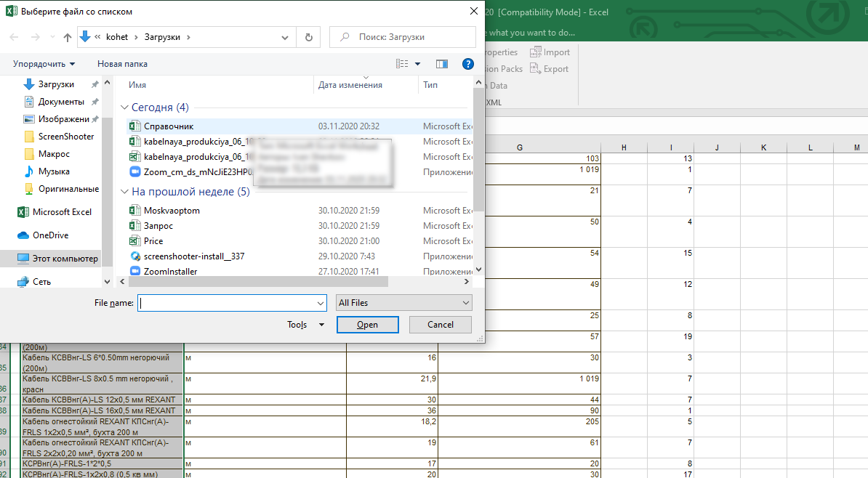Open the ScreenShooter folder in sidebar
Image resolution: width=868 pixels, height=478 pixels.
pyautogui.click(x=66, y=137)
